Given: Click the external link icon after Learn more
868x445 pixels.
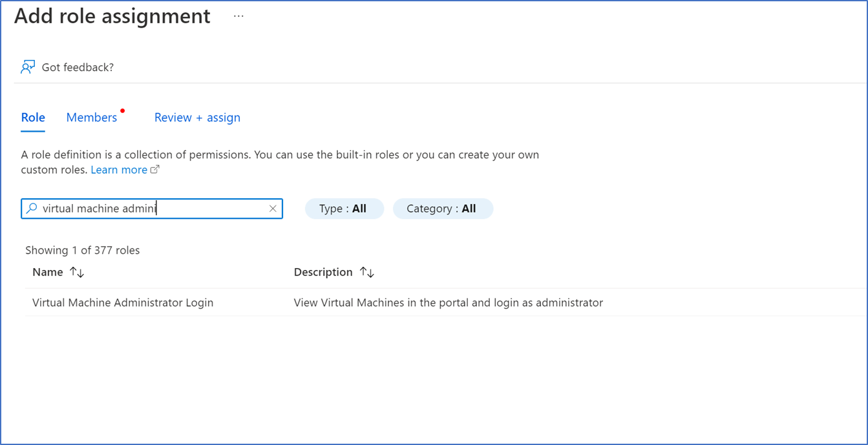Looking at the screenshot, I should point(154,170).
